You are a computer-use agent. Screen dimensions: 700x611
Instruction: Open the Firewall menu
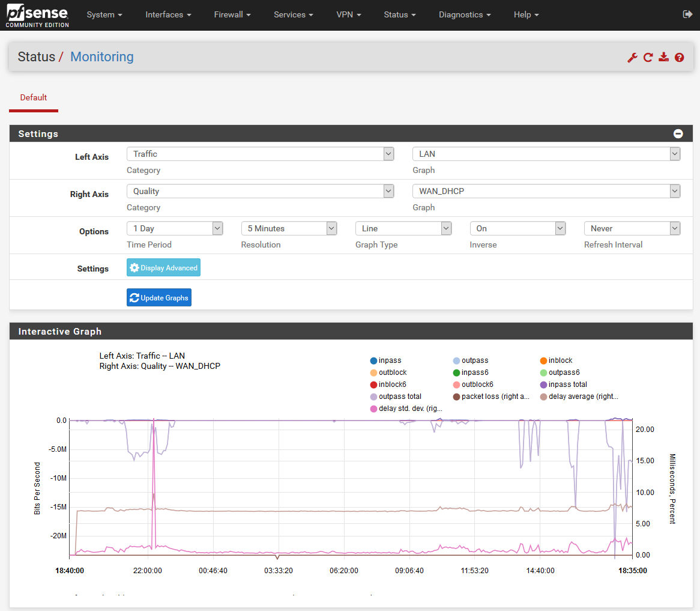click(232, 14)
